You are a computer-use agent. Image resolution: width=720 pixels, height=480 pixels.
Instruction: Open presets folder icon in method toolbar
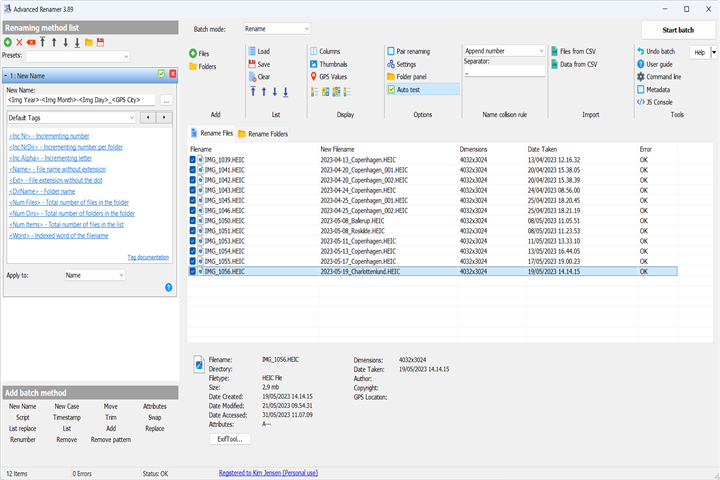[89, 42]
